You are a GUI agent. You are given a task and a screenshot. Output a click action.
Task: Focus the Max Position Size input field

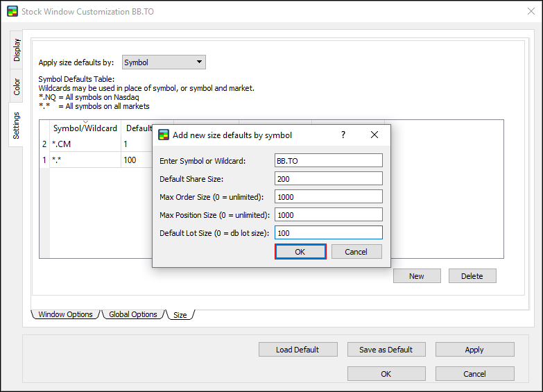[328, 214]
